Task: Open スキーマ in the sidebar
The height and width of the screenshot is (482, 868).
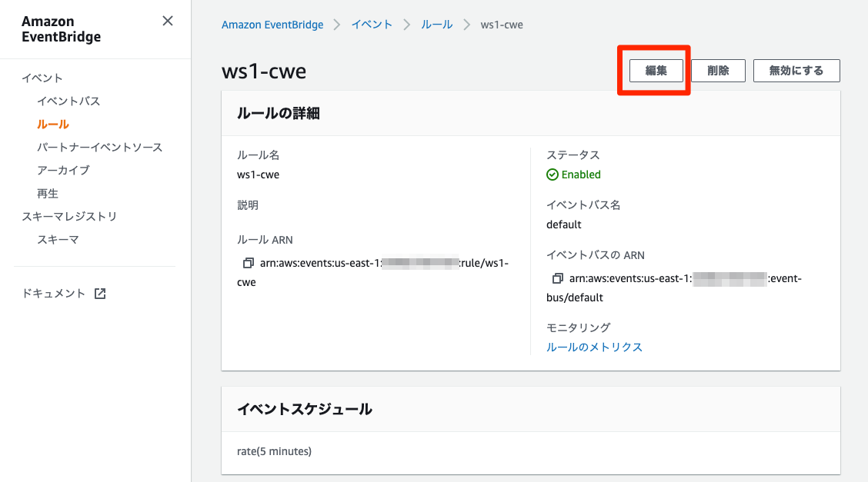Action: 58,239
